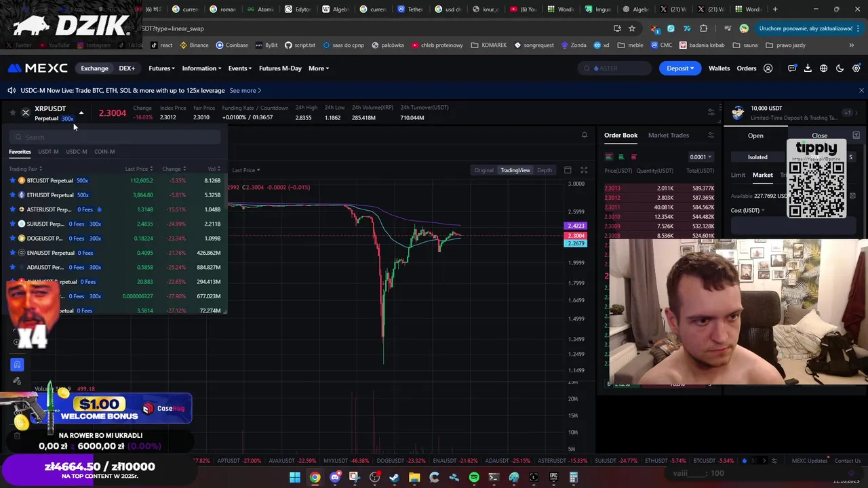The image size is (868, 488).
Task: Change order book 0.0001 precision dropdown
Action: pos(701,157)
